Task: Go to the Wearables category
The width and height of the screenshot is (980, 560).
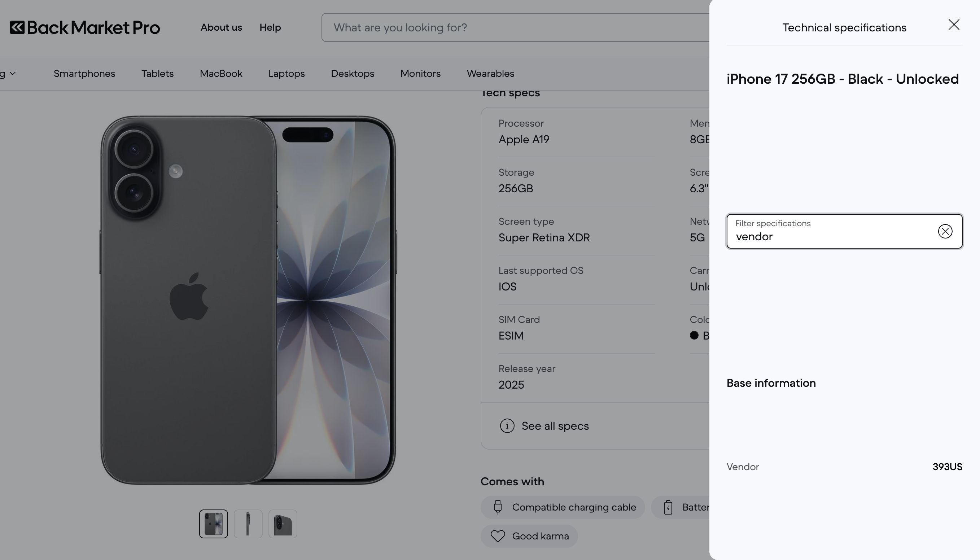Action: click(490, 74)
